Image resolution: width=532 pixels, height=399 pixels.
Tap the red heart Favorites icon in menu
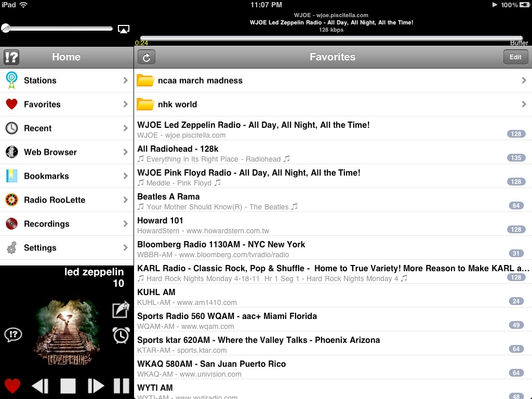[11, 104]
